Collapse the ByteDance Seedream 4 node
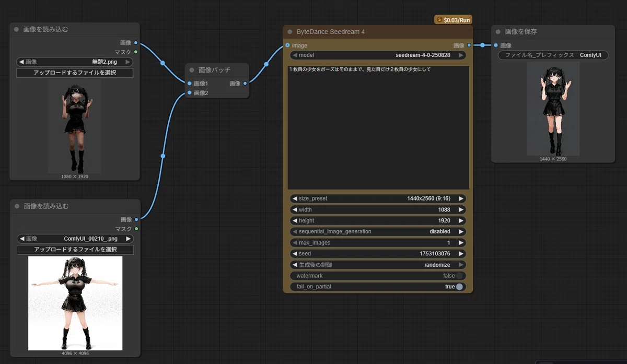 coord(290,32)
